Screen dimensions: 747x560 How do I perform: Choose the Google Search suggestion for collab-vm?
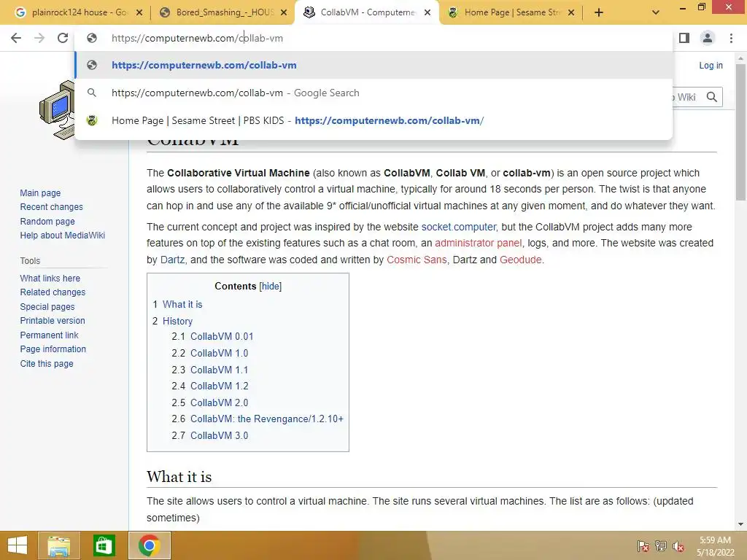tap(373, 93)
